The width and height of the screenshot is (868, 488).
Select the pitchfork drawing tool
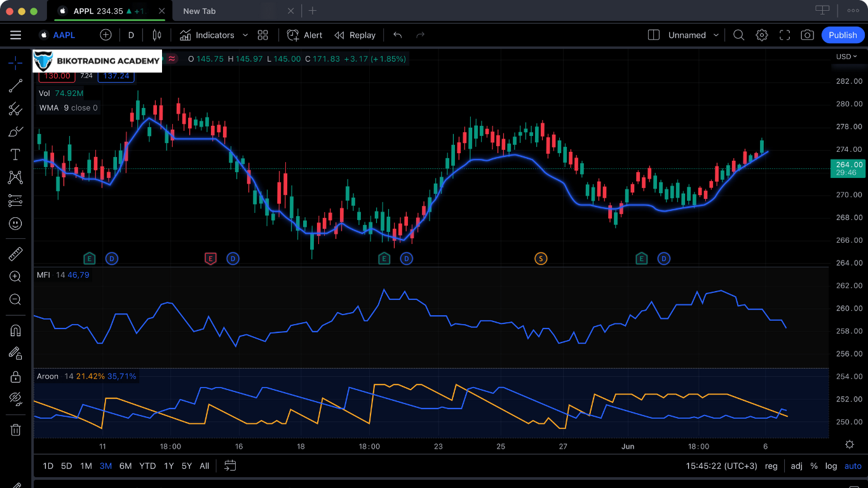tap(15, 109)
